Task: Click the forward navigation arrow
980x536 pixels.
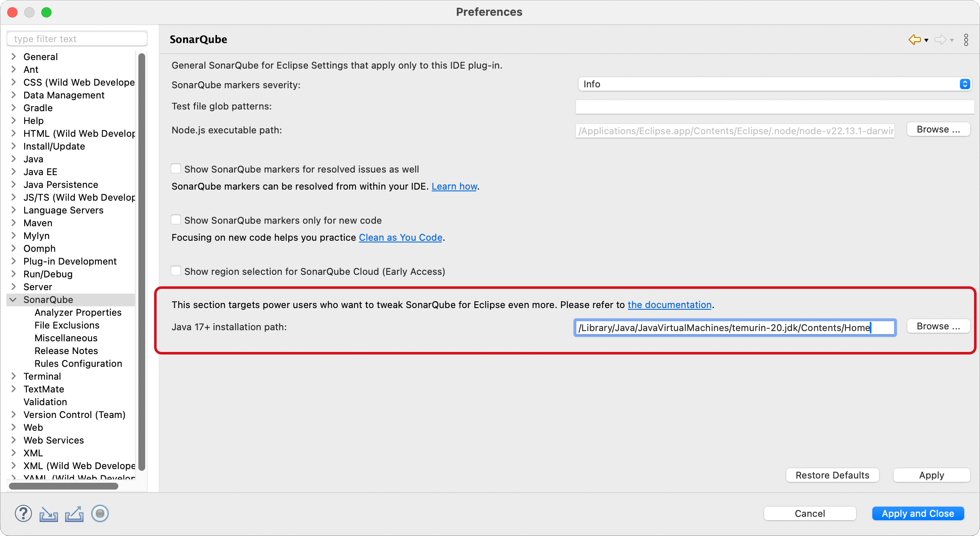Action: tap(940, 40)
